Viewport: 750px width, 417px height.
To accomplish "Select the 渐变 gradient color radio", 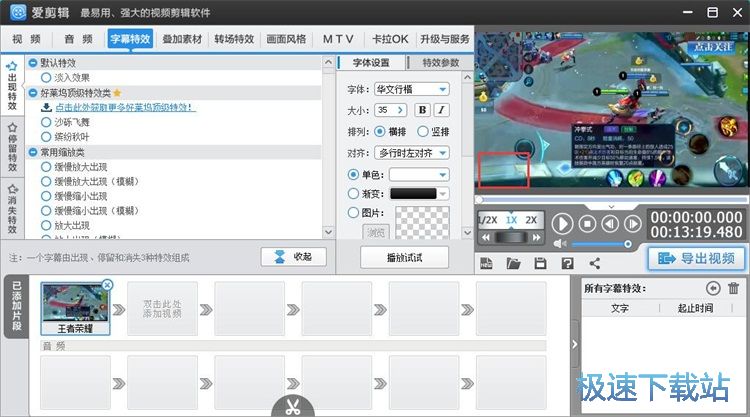I will (x=353, y=194).
